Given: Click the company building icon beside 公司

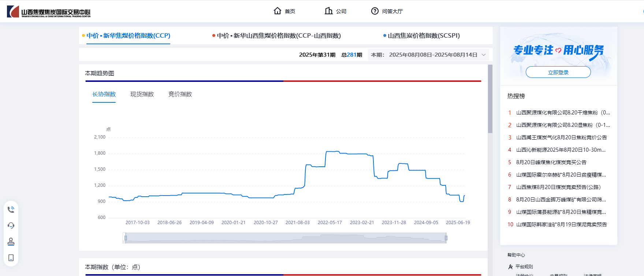Looking at the screenshot, I should [x=329, y=11].
